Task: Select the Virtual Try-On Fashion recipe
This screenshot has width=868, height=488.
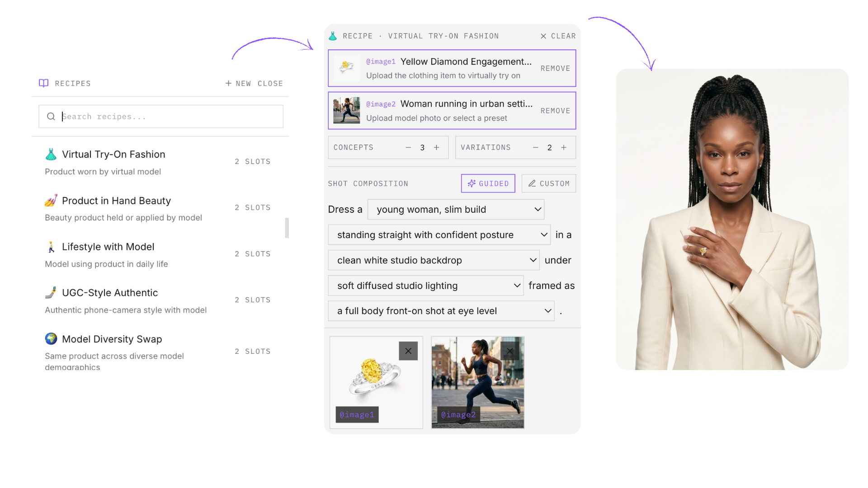Action: (160, 162)
